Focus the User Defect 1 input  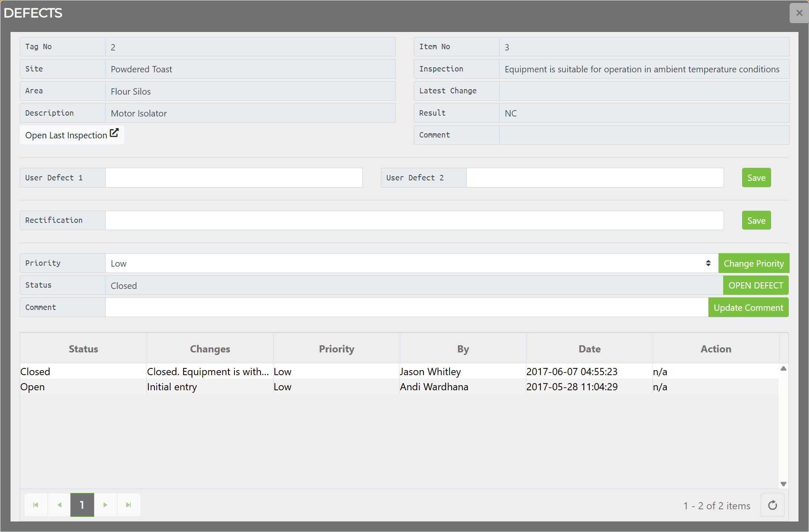pos(234,177)
